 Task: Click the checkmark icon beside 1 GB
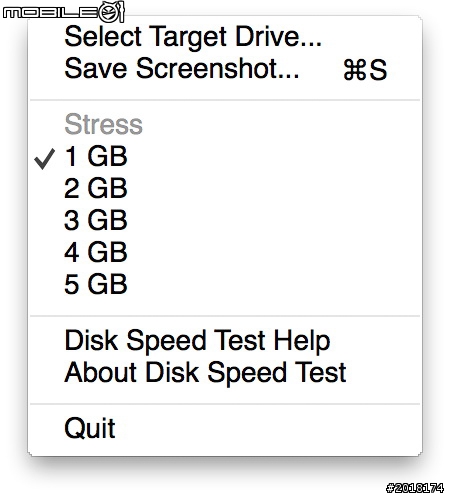(x=45, y=159)
